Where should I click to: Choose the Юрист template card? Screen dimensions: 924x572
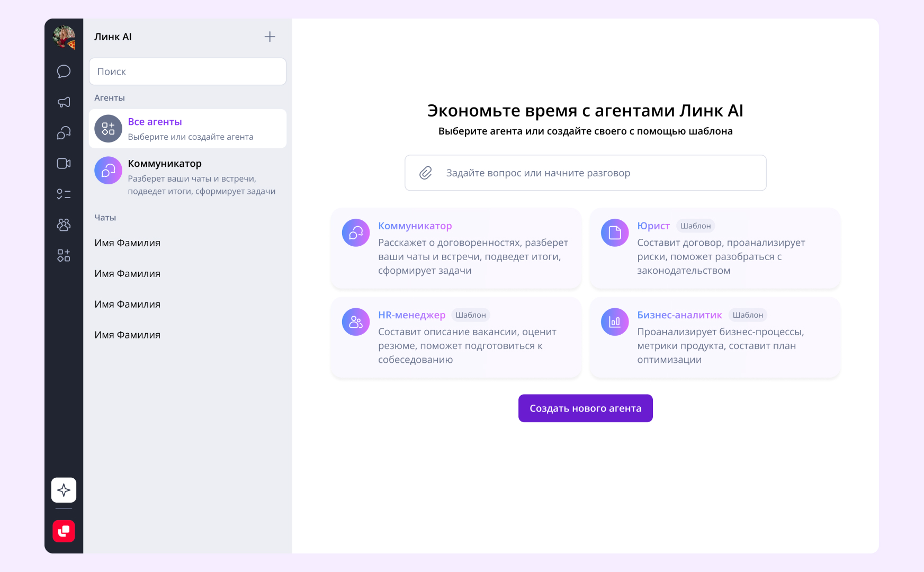[x=714, y=248]
